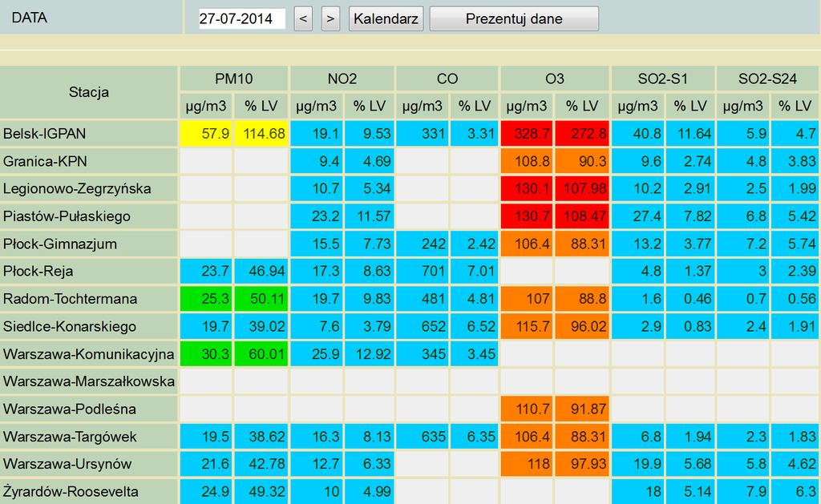Click the CO column header

[447, 79]
